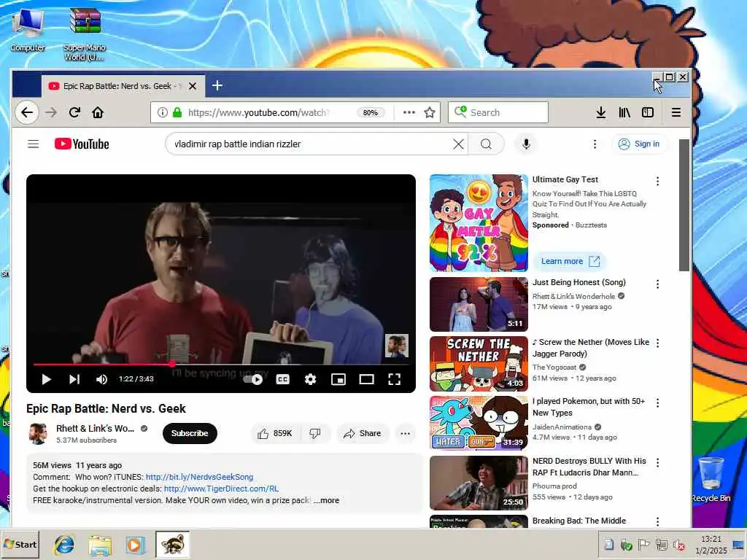Toggle the autoplay switch
747x560 pixels.
[x=253, y=379]
